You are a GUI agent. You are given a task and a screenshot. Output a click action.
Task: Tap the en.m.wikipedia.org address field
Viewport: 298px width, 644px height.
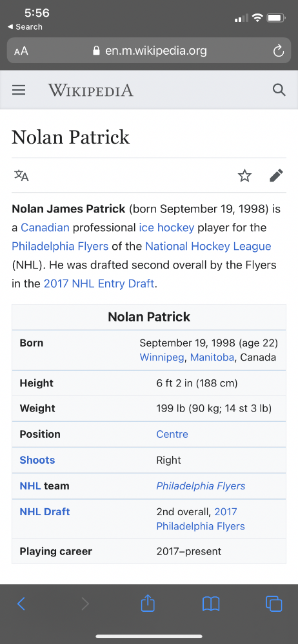[x=149, y=51]
